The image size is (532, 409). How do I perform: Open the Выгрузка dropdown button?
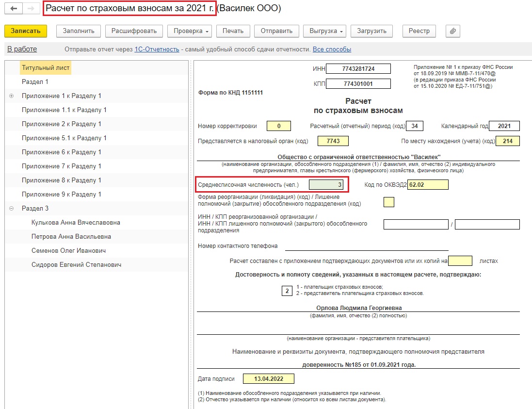tap(326, 31)
